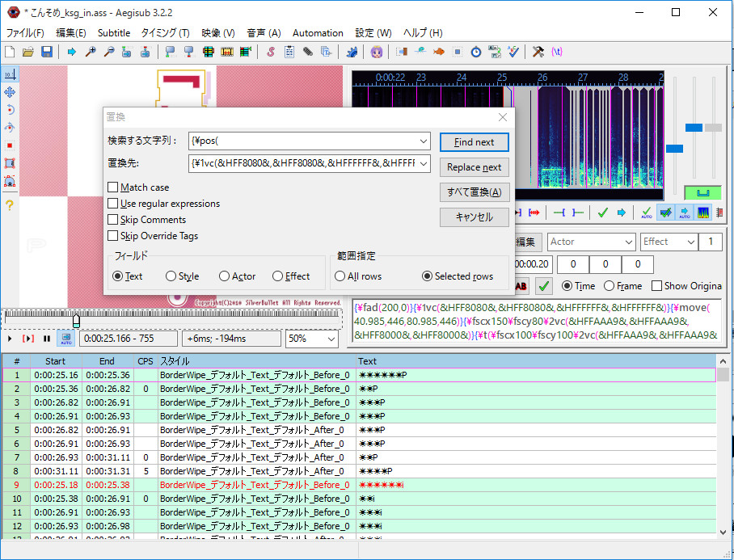Screen dimensions: 734x560
Task: Select the rotate on Z axis tool
Action: pos(10,110)
